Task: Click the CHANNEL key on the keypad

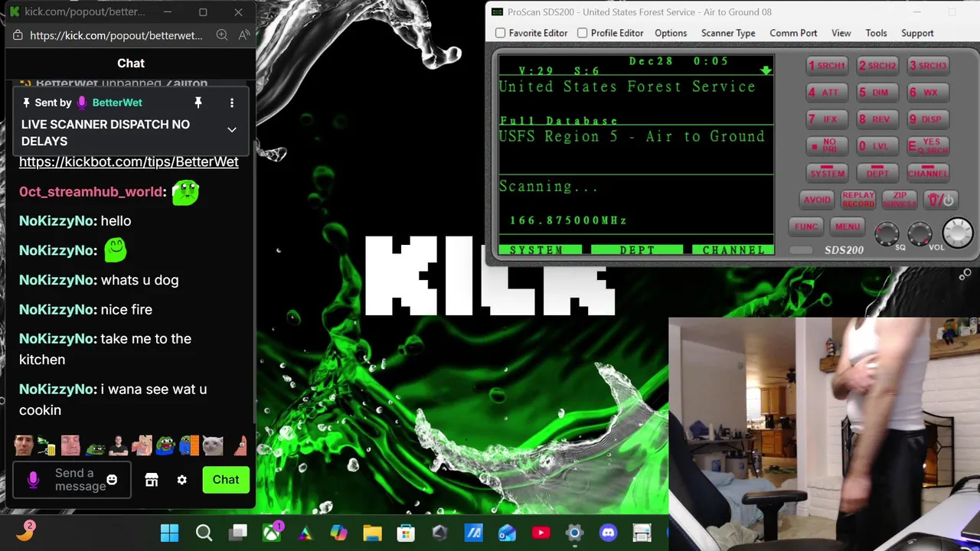Action: [x=928, y=173]
